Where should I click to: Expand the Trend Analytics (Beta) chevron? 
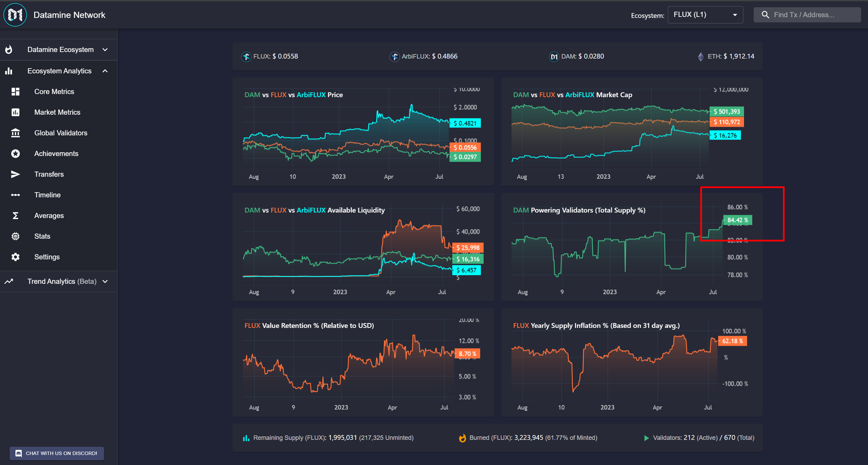(x=105, y=281)
